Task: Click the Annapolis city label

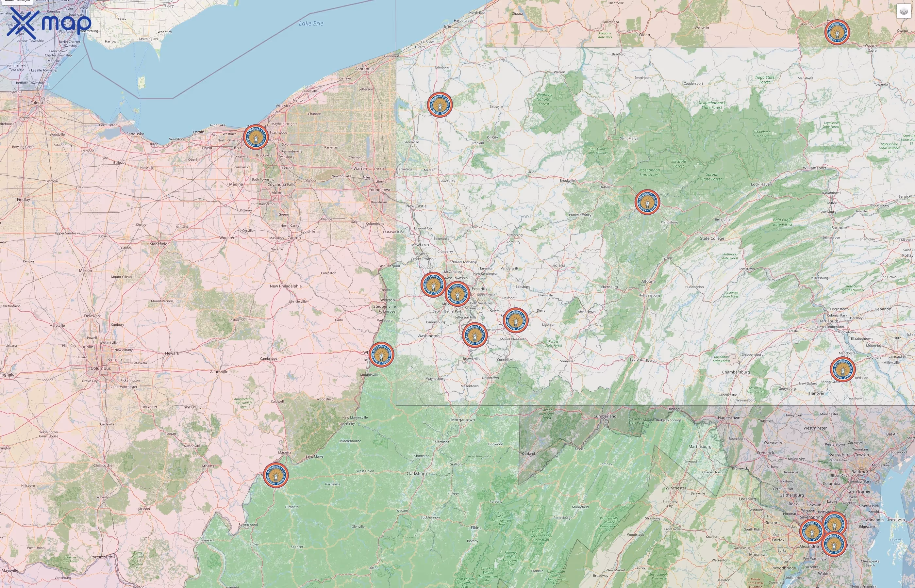Action: [875, 520]
